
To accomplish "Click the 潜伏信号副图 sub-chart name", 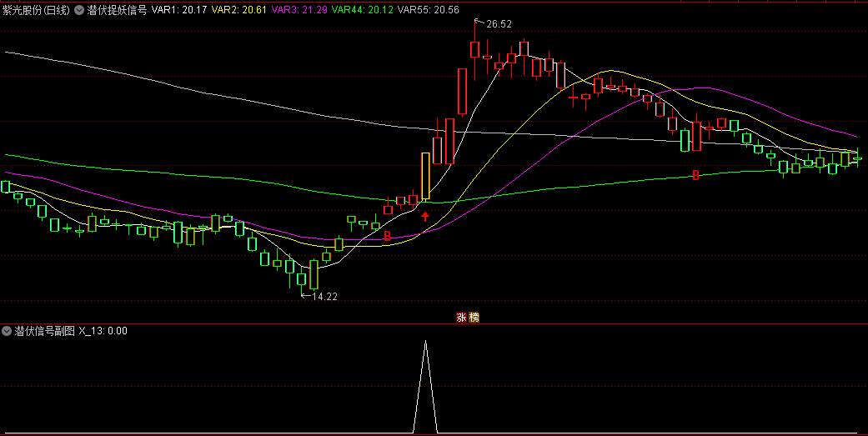I will 44,332.
